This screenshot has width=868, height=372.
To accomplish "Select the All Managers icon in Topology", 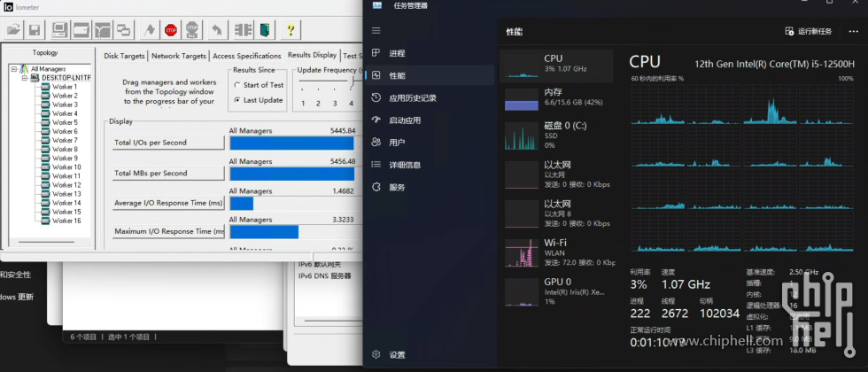I will tap(24, 69).
